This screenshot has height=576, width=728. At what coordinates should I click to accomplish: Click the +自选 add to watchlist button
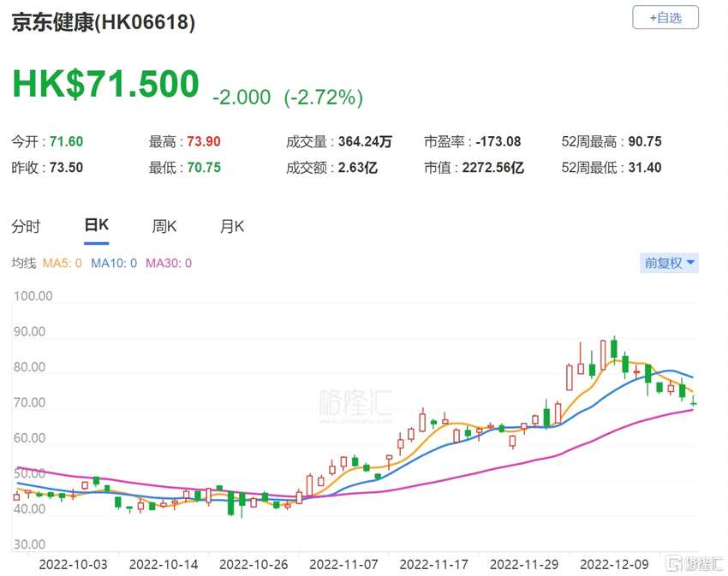(665, 18)
